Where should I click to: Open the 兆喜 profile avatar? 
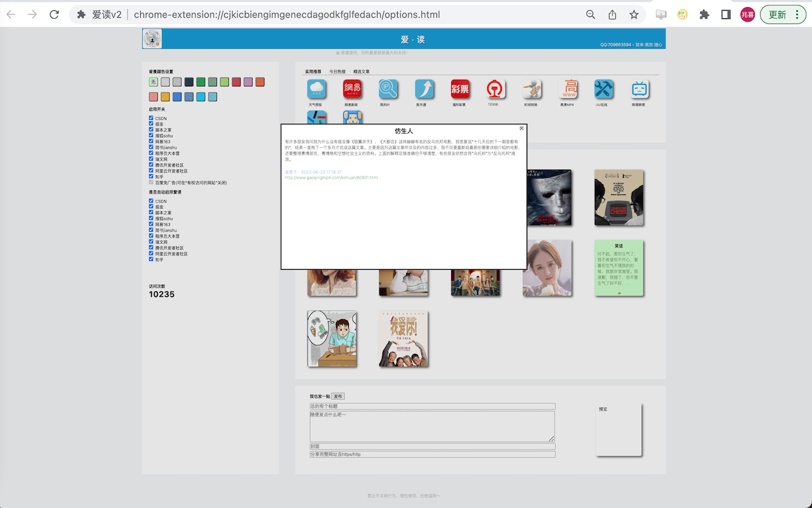748,15
